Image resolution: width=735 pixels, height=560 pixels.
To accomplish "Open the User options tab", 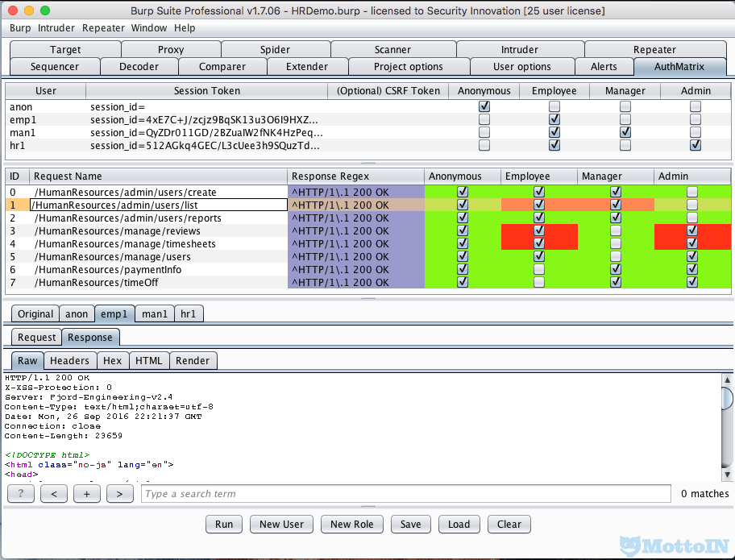I will pyautogui.click(x=521, y=67).
